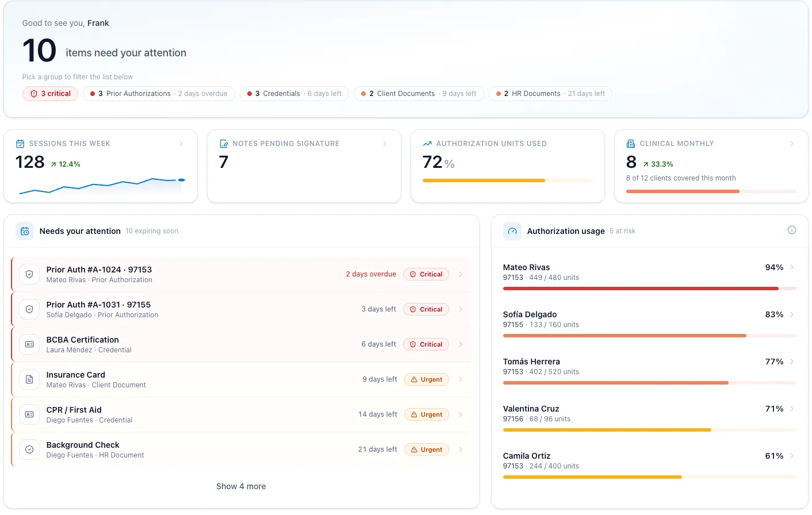The width and height of the screenshot is (812, 515).
Task: Open Prior Auth #A-1031 row chevron
Action: [x=461, y=309]
